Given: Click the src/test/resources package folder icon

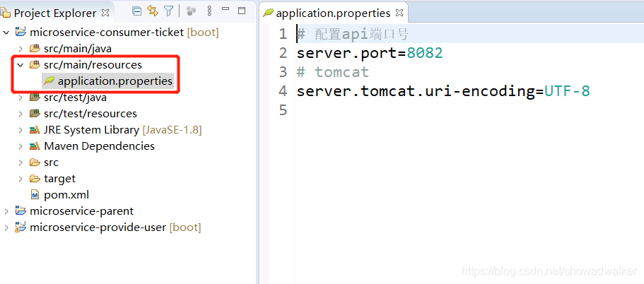Looking at the screenshot, I should [x=35, y=114].
